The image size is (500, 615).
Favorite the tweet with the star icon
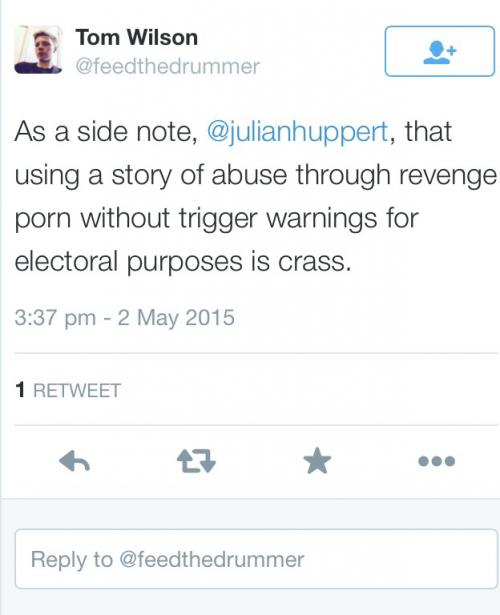[x=317, y=460]
